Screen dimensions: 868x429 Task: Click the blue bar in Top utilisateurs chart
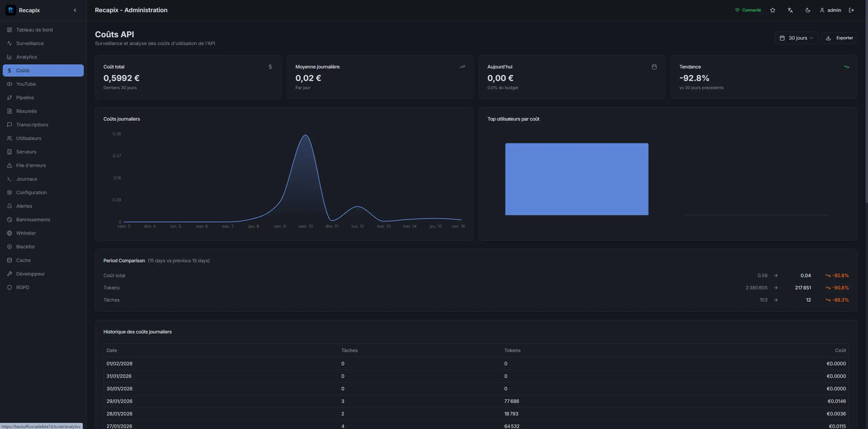click(576, 179)
